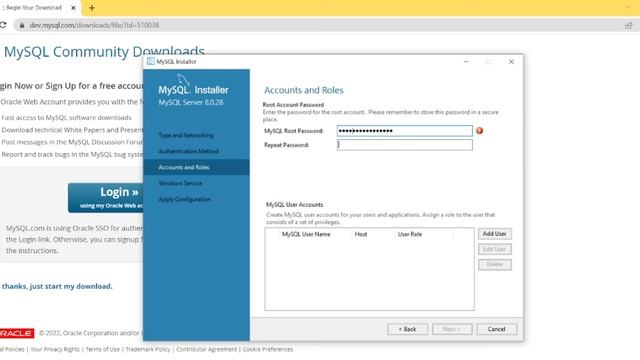Select Type and Networking step
640x360 pixels.
point(186,135)
